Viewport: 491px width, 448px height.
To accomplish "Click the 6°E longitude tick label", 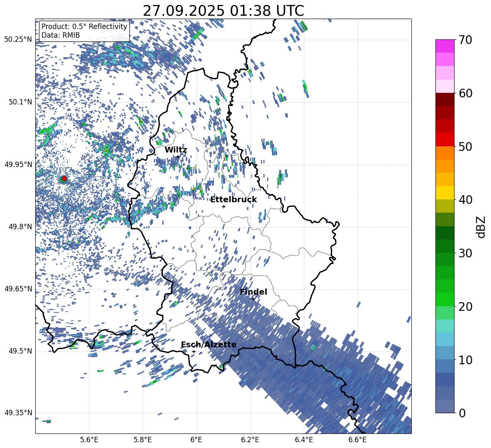I will click(x=196, y=440).
